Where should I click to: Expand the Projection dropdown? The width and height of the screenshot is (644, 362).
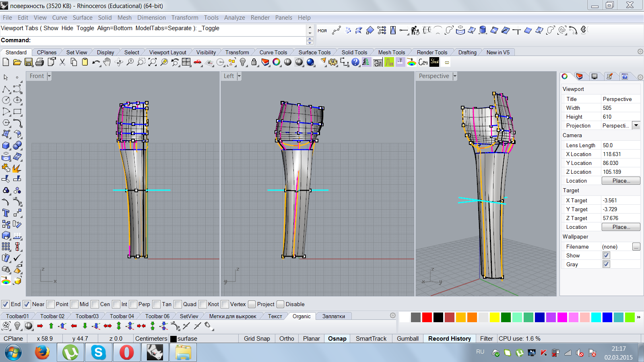tap(636, 125)
